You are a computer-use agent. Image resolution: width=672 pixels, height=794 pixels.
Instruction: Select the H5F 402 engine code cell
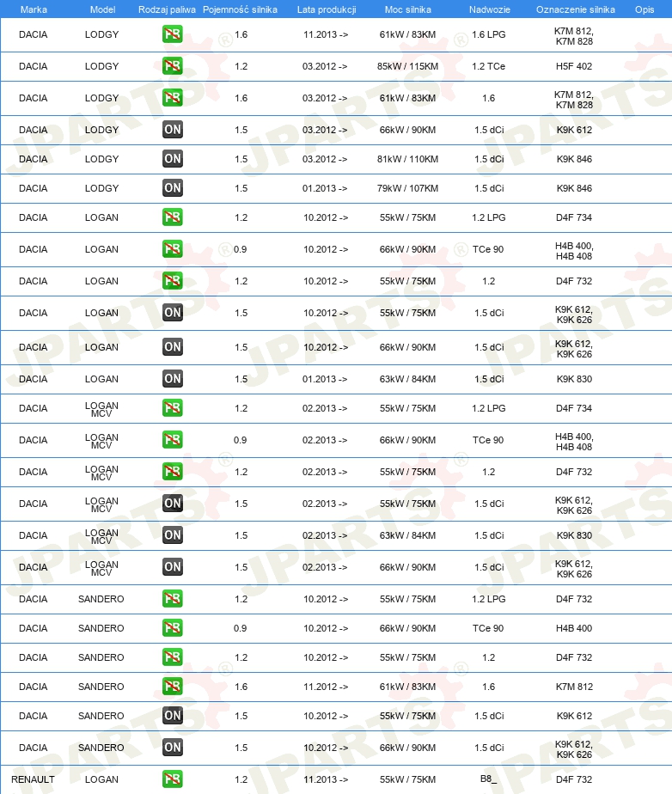pyautogui.click(x=574, y=66)
